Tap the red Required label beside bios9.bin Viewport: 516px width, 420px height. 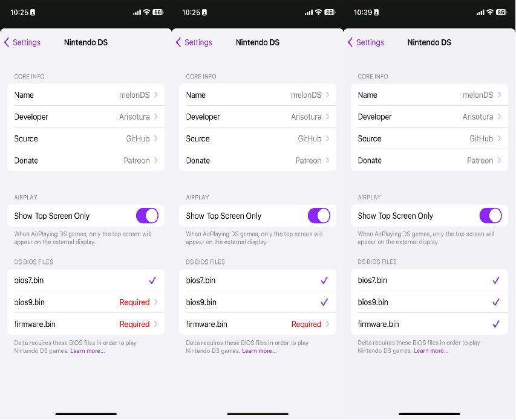134,302
